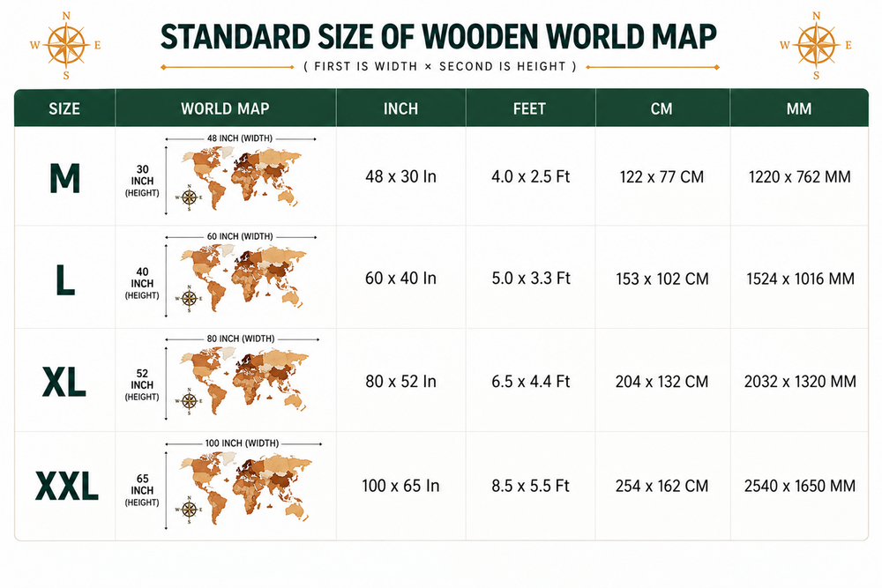882x588 pixels.
Task: Click the M size label
Action: click(64, 179)
